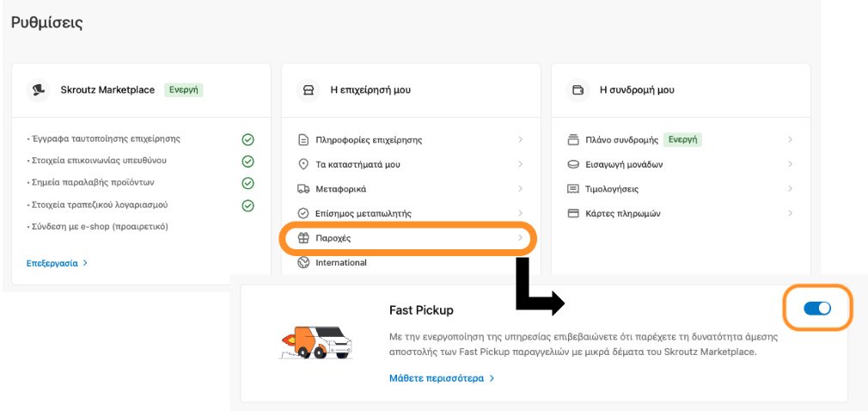
Task: Click the checkmark for Έγγραφα ταυτοποίησης επιχείρησης
Action: (248, 139)
